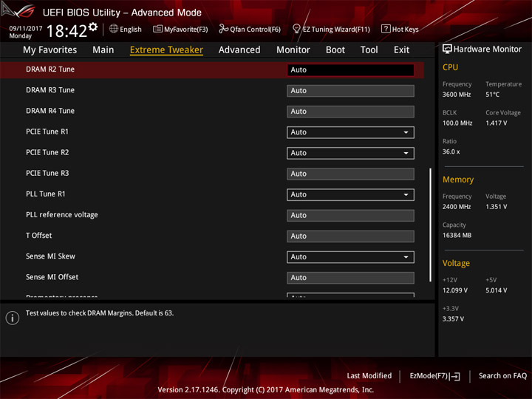Click the info icon in help area

point(13,318)
